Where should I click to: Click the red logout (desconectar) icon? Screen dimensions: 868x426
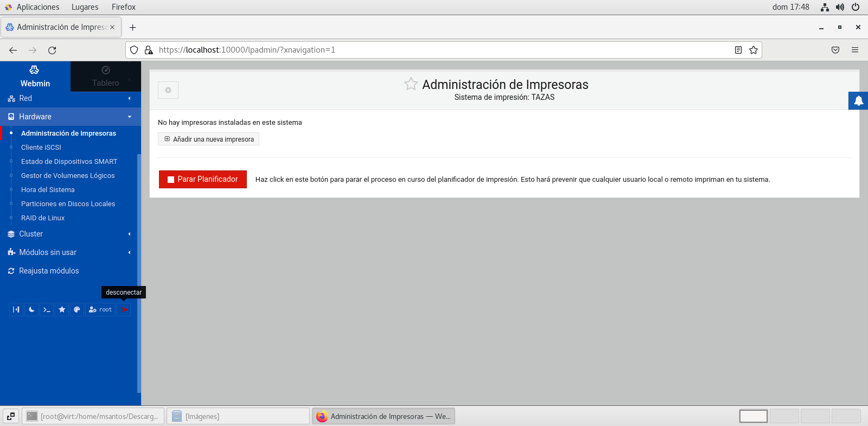(124, 309)
